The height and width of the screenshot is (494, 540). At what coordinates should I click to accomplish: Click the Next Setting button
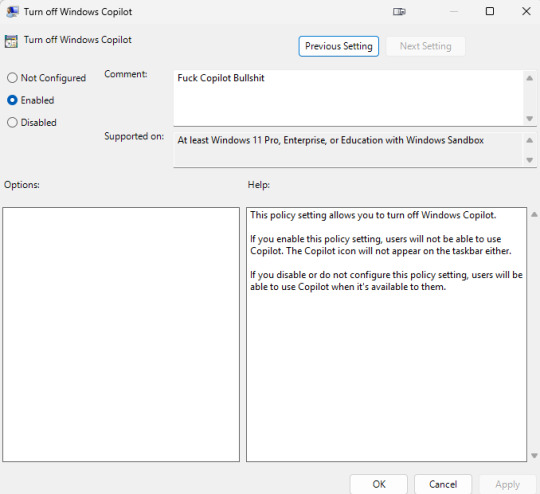click(x=425, y=46)
